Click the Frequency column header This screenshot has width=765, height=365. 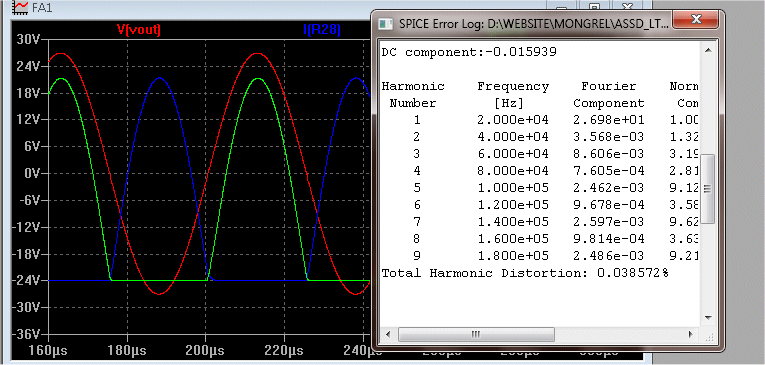[x=513, y=87]
